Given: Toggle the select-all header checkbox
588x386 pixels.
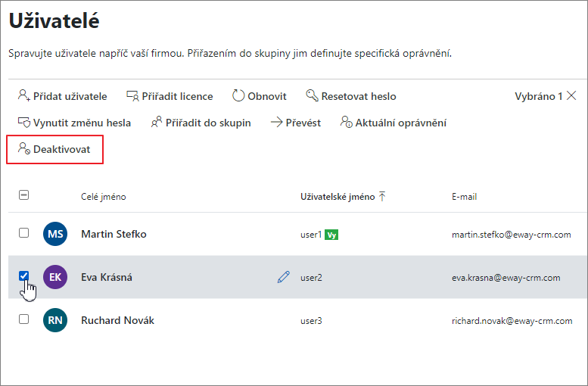Looking at the screenshot, I should (23, 195).
